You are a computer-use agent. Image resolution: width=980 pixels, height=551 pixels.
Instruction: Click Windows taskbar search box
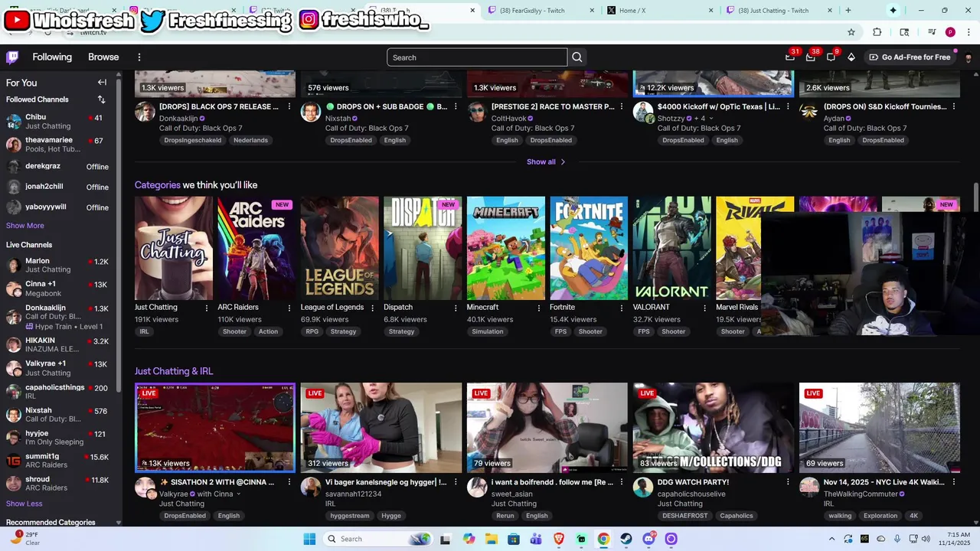[378, 539]
